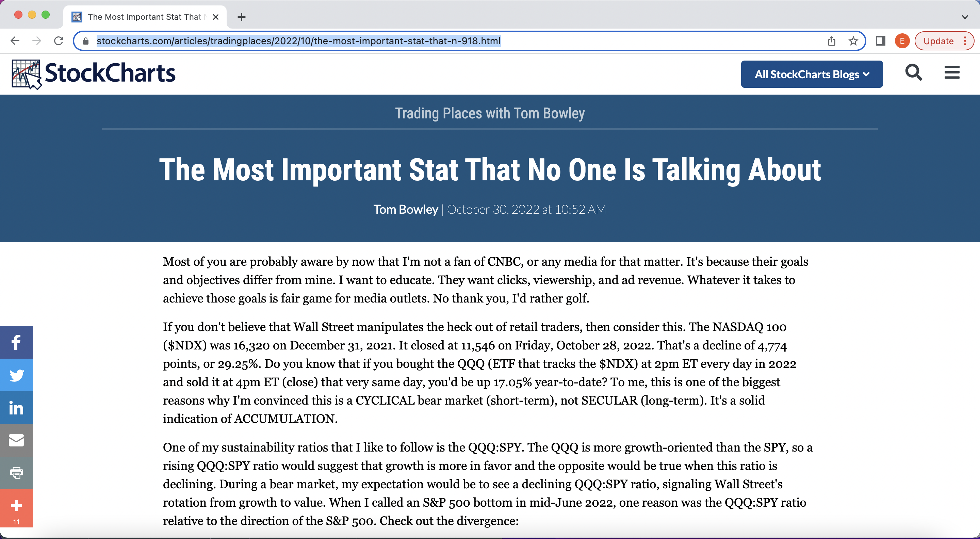The height and width of the screenshot is (539, 980).
Task: Click the share page icon in address bar
Action: [x=832, y=41]
